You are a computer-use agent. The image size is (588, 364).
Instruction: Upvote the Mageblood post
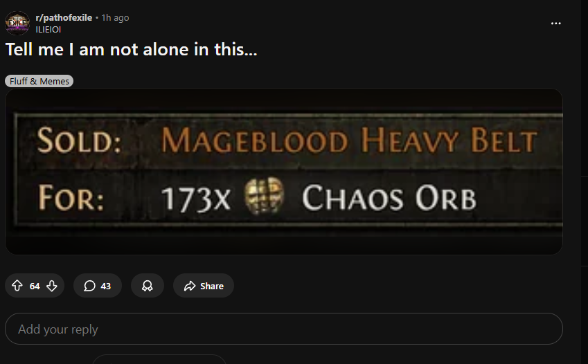[17, 286]
